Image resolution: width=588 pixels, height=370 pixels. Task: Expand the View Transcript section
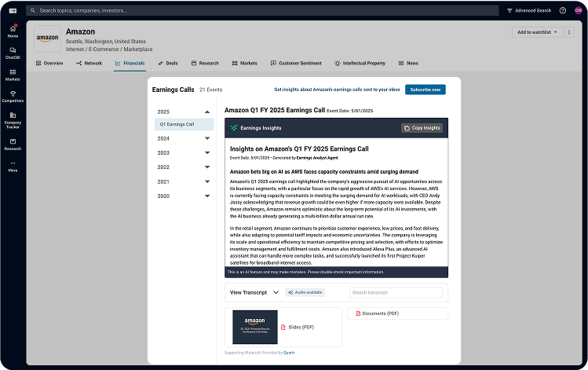276,292
